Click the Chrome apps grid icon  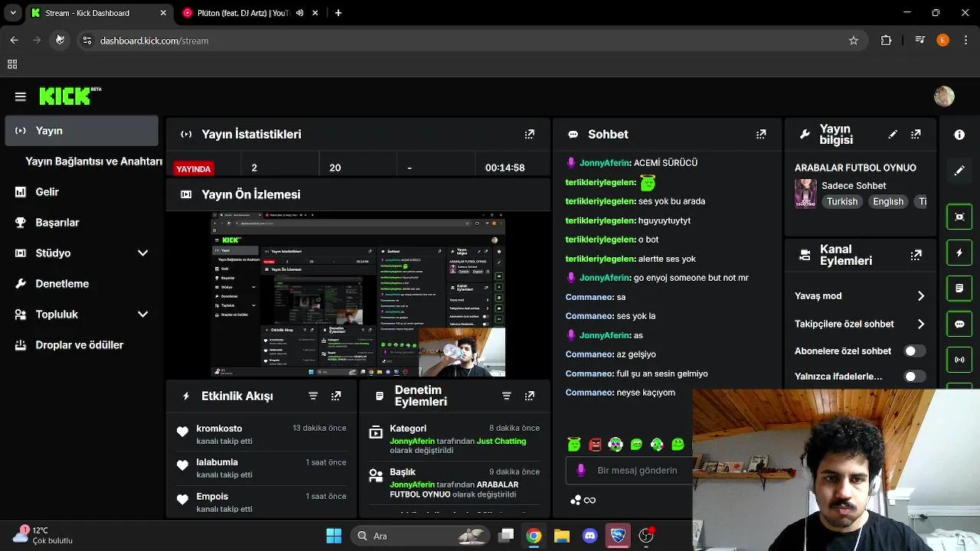tap(12, 65)
